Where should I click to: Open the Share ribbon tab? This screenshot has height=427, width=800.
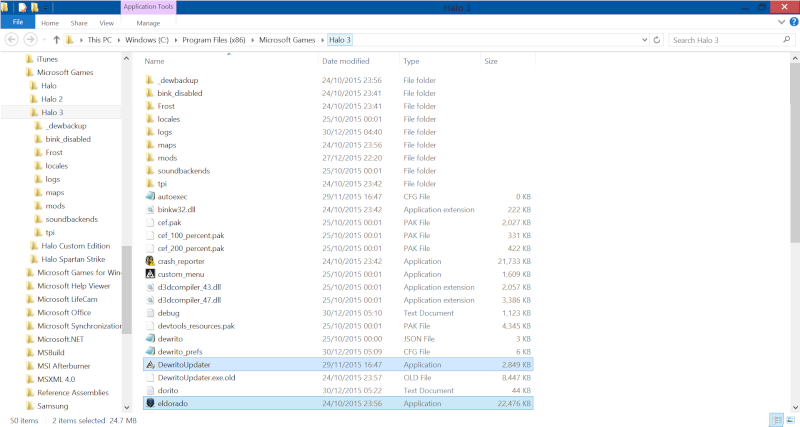click(x=79, y=23)
